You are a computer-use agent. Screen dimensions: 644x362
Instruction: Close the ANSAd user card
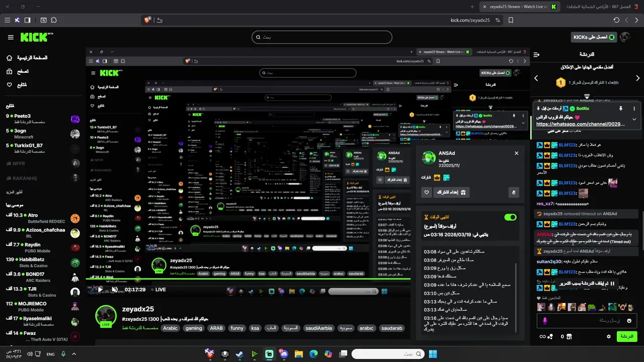(516, 153)
